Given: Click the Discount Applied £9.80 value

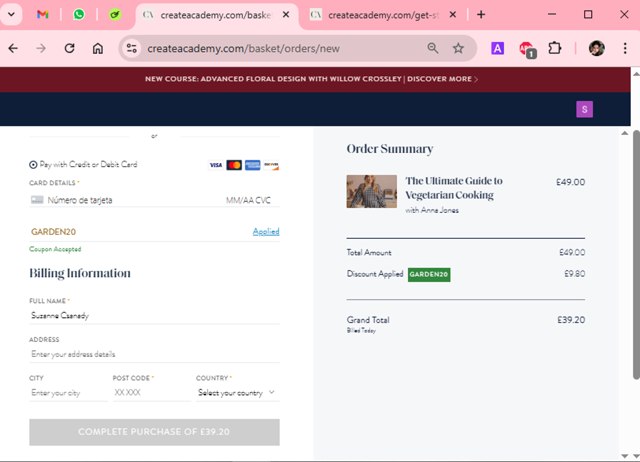Looking at the screenshot, I should pos(574,273).
